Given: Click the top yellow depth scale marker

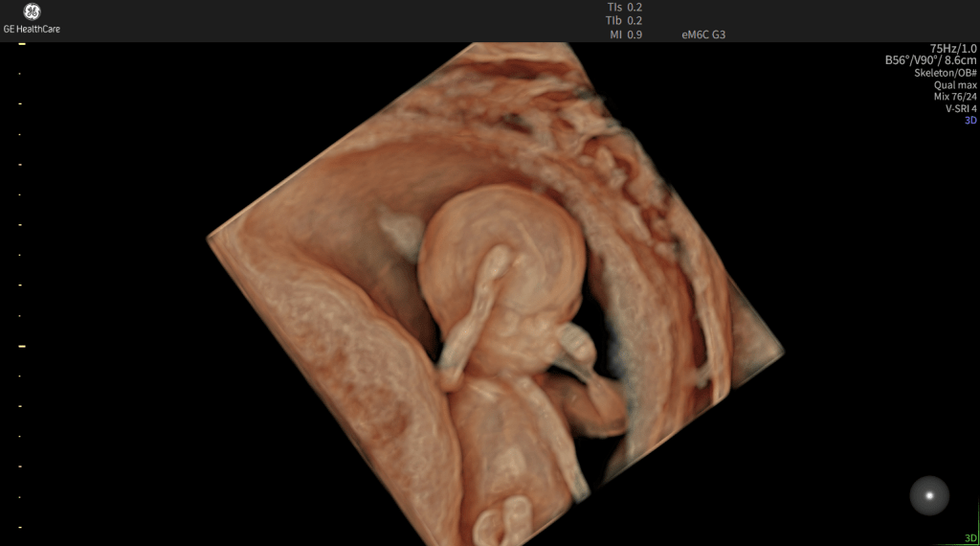Looking at the screenshot, I should coord(21,43).
